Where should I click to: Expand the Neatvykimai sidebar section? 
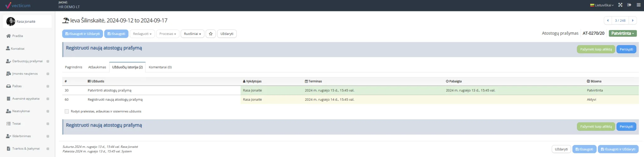[x=48, y=111]
